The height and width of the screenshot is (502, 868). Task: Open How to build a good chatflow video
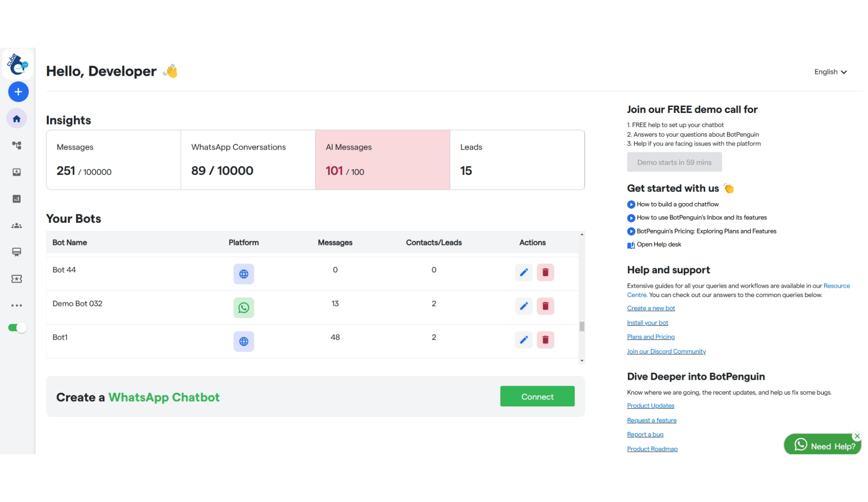(x=678, y=205)
